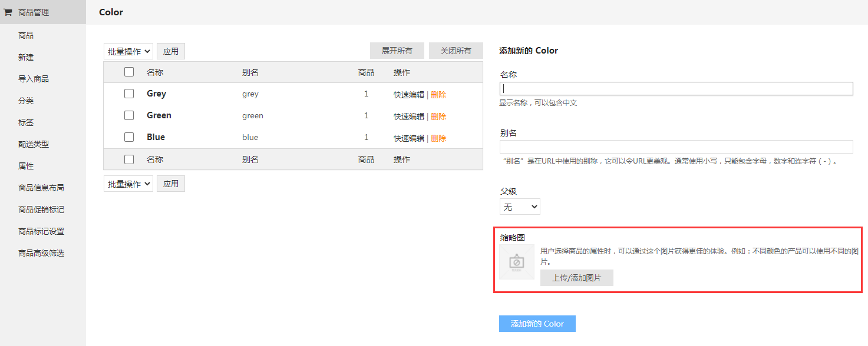Click the 上传/添加图片 button

pos(577,278)
